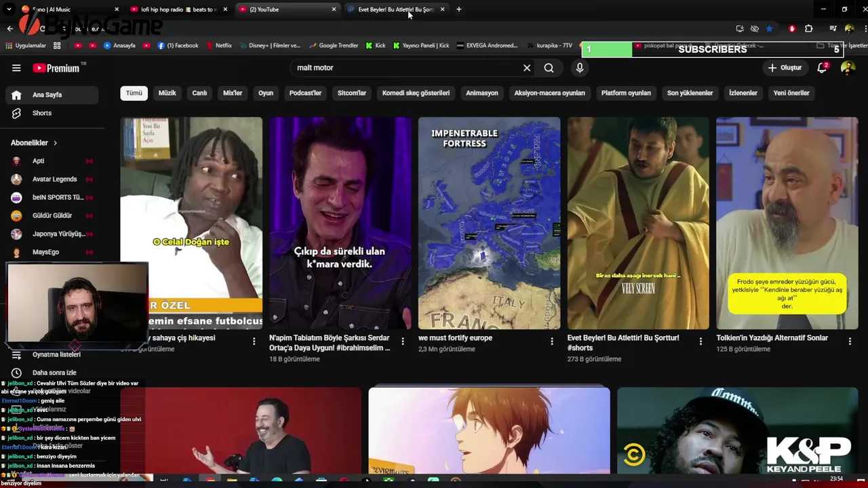
Task: Open a new browser tab
Action: coord(459,9)
